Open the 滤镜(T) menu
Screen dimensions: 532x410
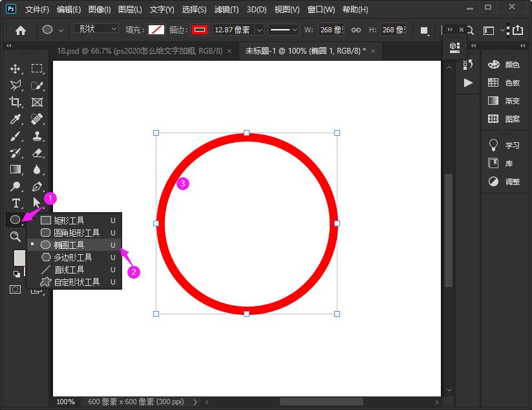pyautogui.click(x=226, y=10)
